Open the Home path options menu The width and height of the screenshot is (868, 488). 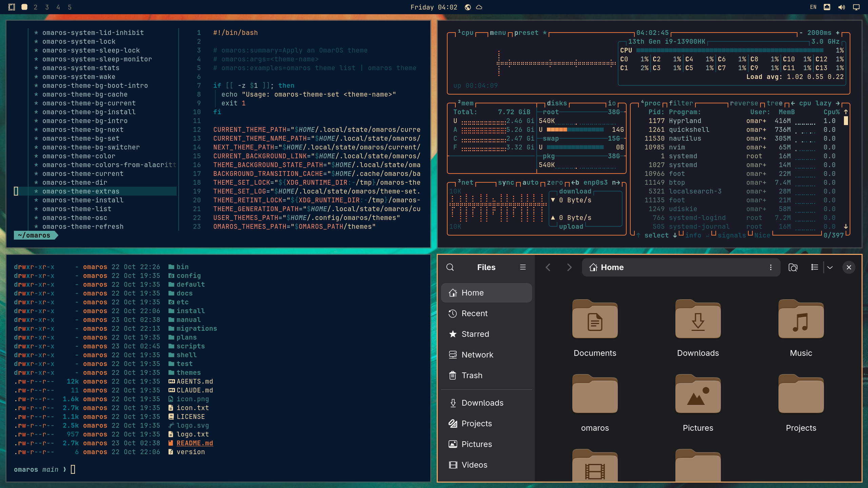771,267
